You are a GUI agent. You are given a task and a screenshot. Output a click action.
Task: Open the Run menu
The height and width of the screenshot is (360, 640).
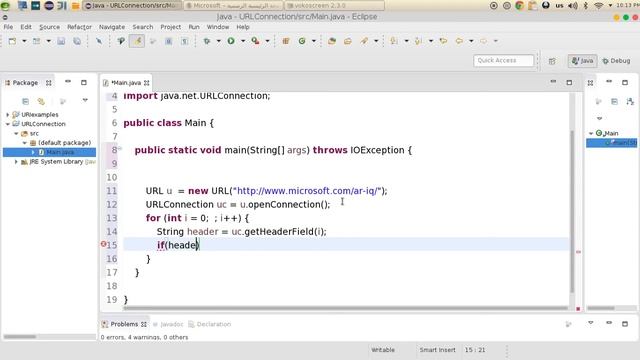point(194,27)
